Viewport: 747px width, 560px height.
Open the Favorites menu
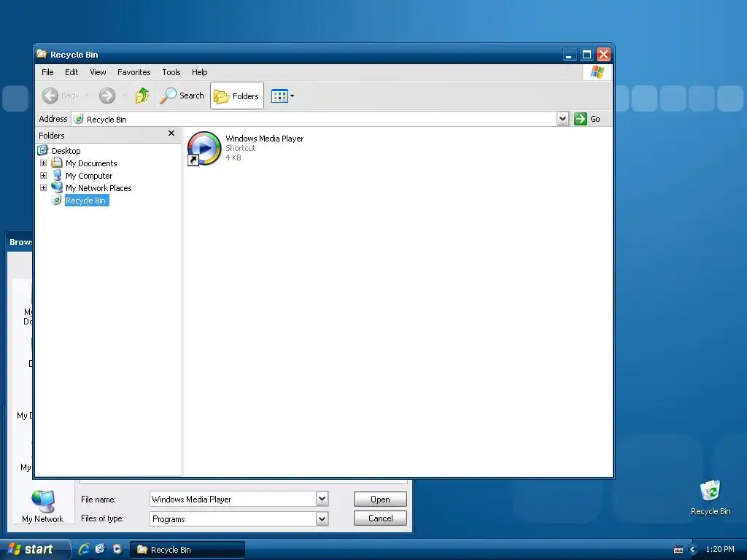click(134, 72)
